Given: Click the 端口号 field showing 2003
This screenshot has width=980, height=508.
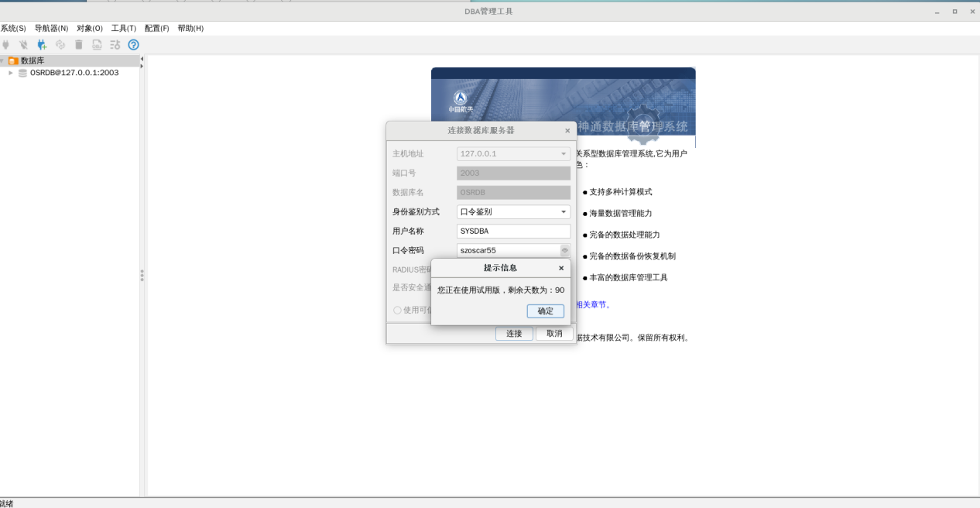Looking at the screenshot, I should 513,173.
